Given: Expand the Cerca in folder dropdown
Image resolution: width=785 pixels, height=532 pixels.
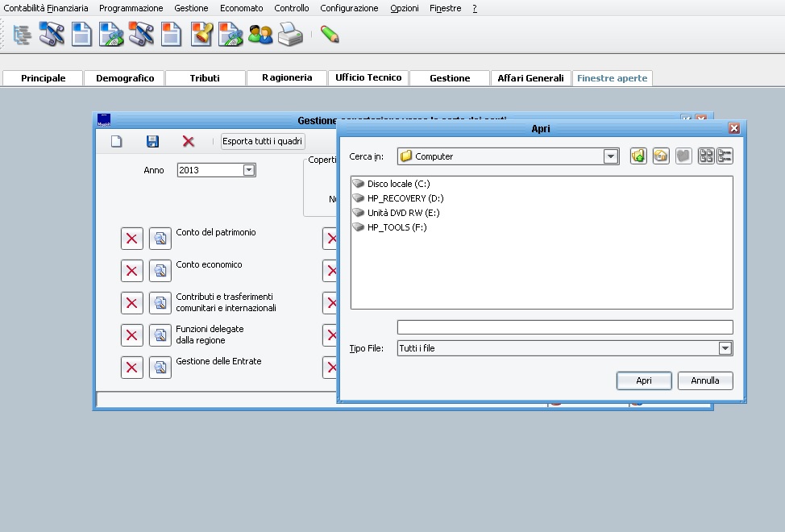Looking at the screenshot, I should point(611,156).
